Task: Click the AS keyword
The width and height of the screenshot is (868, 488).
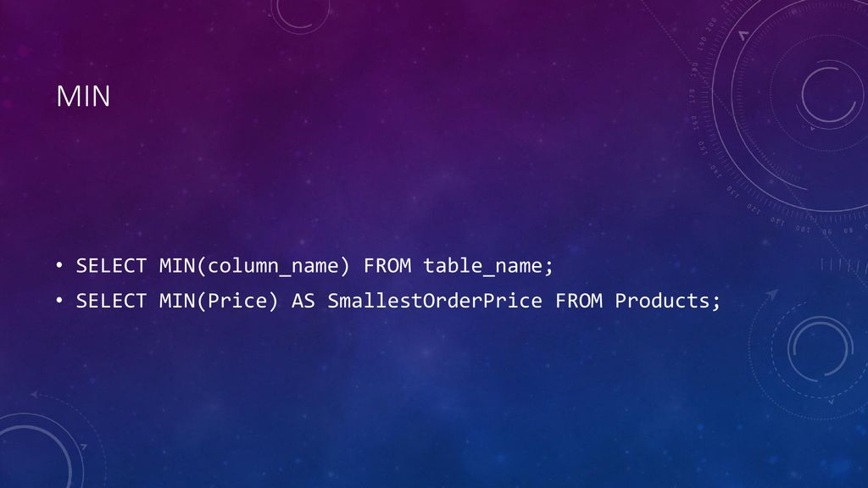Action: (303, 301)
